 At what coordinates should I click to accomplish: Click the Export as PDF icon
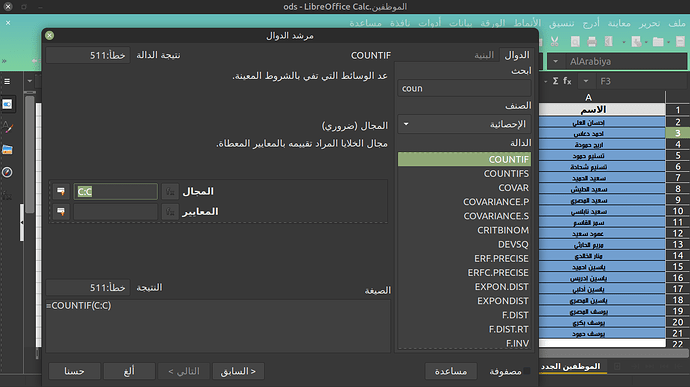pyautogui.click(x=609, y=42)
